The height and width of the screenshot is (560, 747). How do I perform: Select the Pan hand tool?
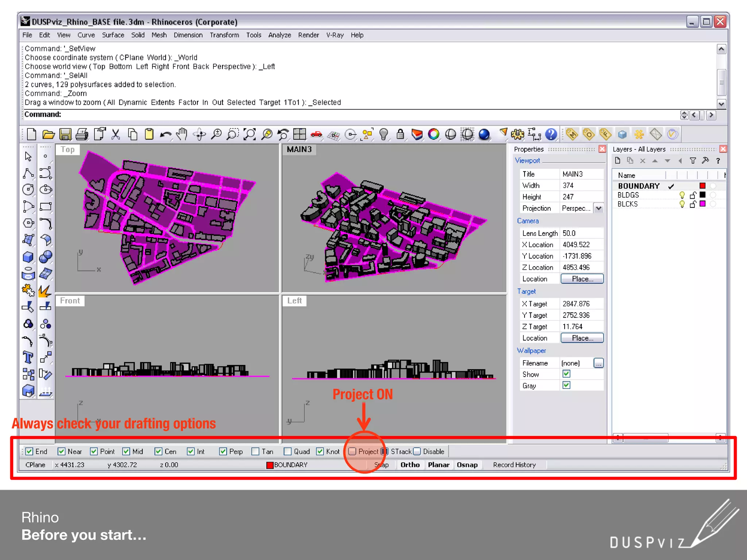pos(182,135)
